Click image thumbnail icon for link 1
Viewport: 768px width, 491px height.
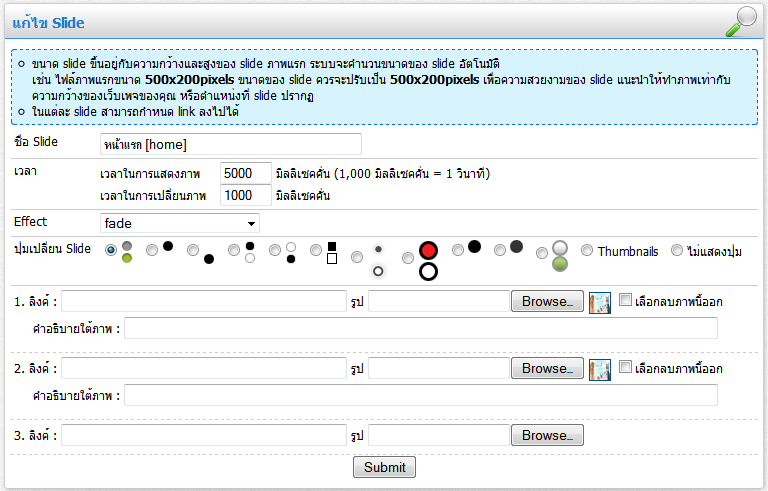tap(600, 303)
